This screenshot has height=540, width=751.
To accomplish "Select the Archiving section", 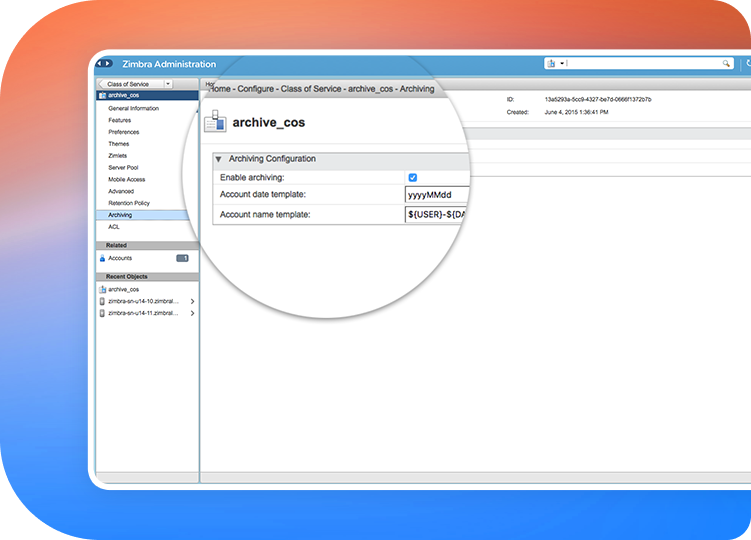I will click(x=142, y=215).
